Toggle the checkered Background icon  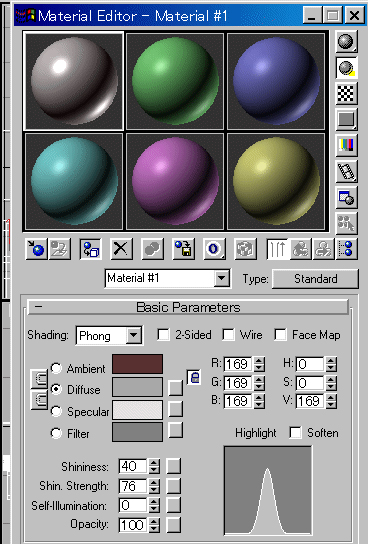pos(346,94)
